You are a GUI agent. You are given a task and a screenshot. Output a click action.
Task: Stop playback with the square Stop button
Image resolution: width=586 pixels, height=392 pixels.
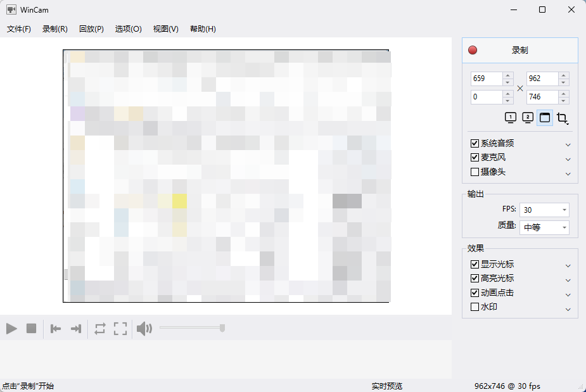pos(32,329)
